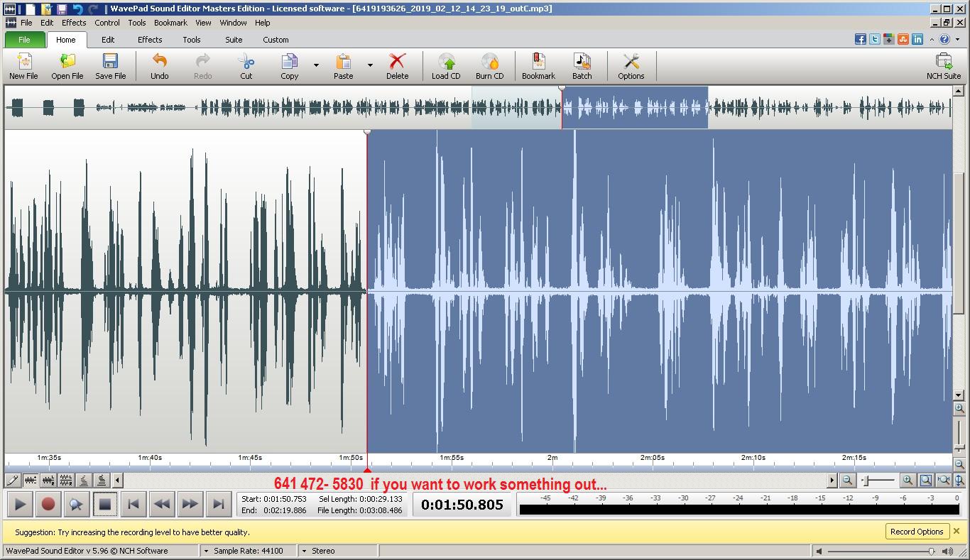Jump to start with the Go to Start button

click(x=133, y=505)
